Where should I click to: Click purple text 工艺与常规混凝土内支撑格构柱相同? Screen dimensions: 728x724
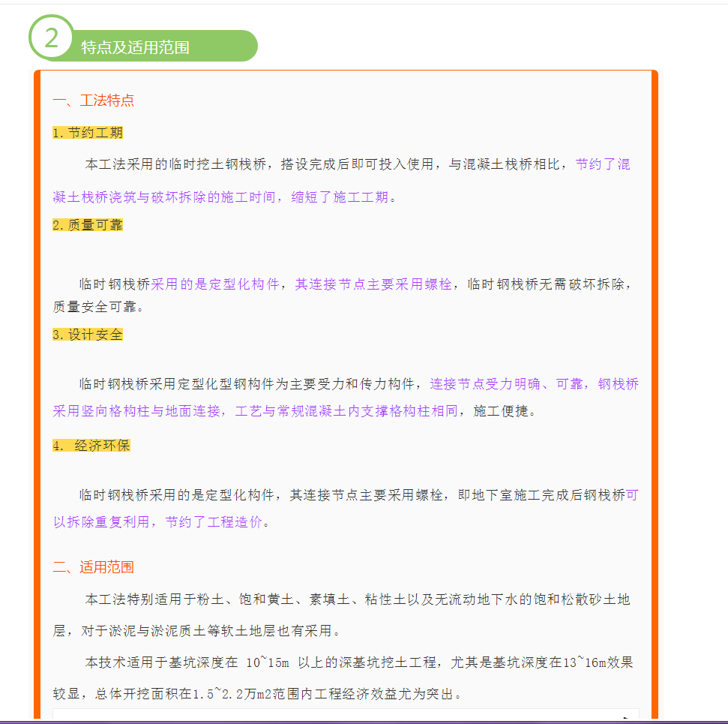pos(346,411)
